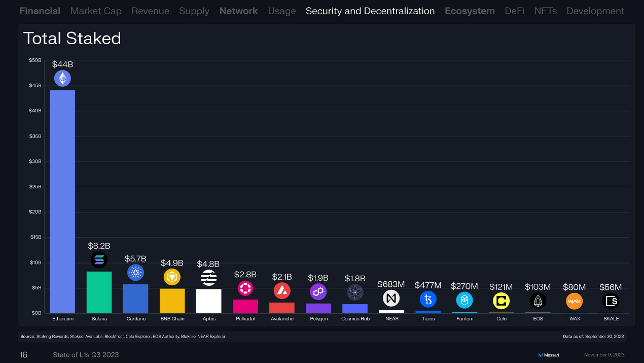The image size is (644, 363).
Task: Click the BNB Chain logo icon
Action: click(x=172, y=277)
